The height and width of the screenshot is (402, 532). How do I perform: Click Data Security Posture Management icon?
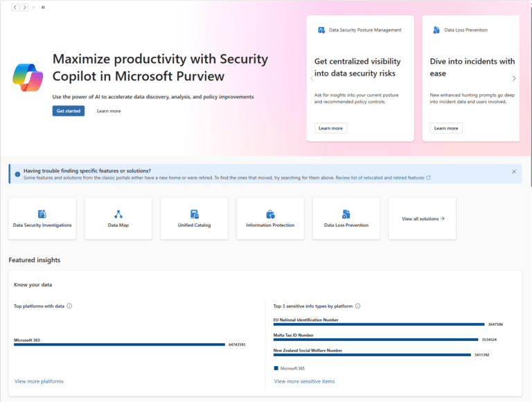click(x=321, y=30)
